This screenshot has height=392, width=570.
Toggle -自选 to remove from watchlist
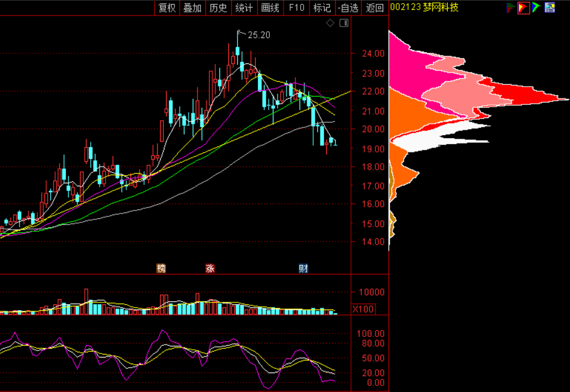[348, 8]
